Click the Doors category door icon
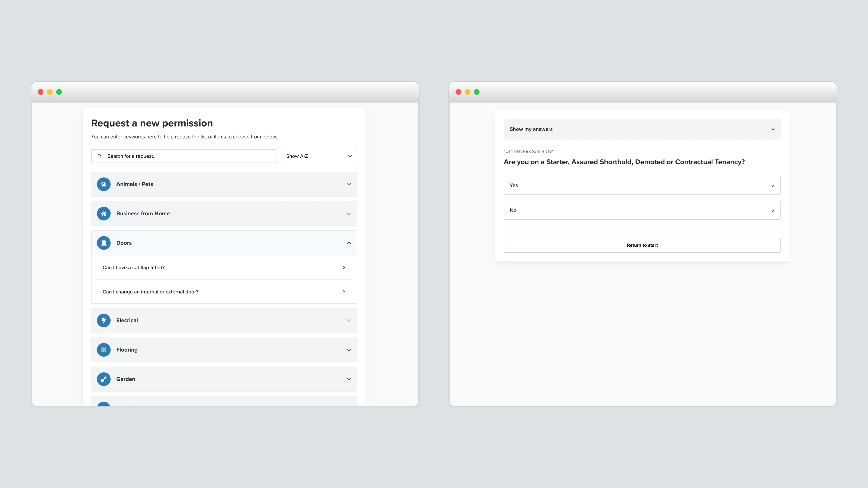 coord(104,243)
